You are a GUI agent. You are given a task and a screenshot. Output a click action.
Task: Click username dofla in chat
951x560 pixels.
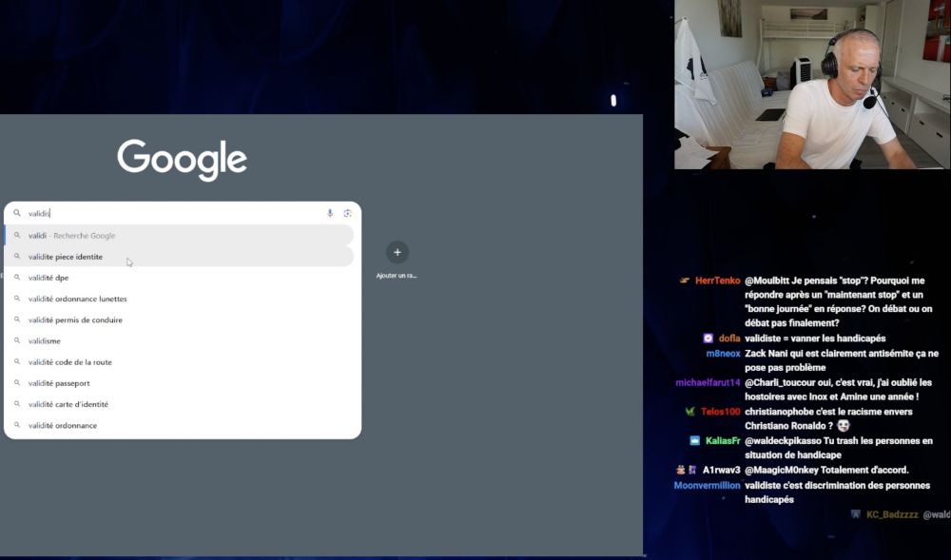(729, 338)
